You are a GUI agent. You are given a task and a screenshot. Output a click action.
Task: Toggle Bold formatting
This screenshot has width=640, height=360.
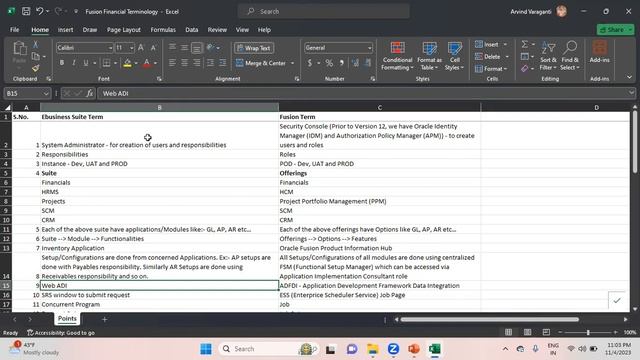62,63
